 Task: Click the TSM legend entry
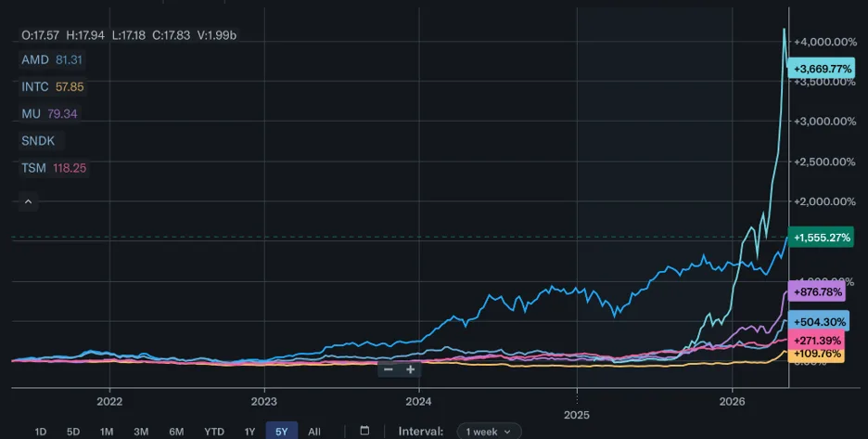tap(54, 168)
